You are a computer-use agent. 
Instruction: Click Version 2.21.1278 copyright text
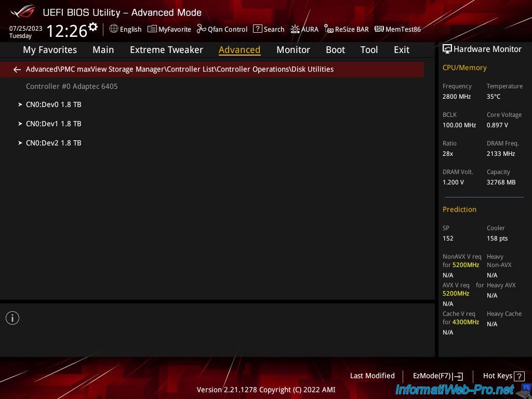[266, 390]
